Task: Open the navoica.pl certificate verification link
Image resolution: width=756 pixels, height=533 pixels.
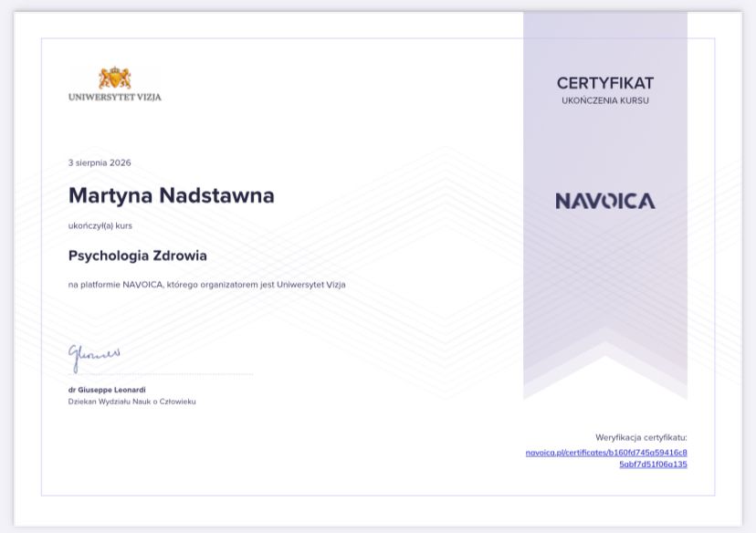Action: pos(606,458)
